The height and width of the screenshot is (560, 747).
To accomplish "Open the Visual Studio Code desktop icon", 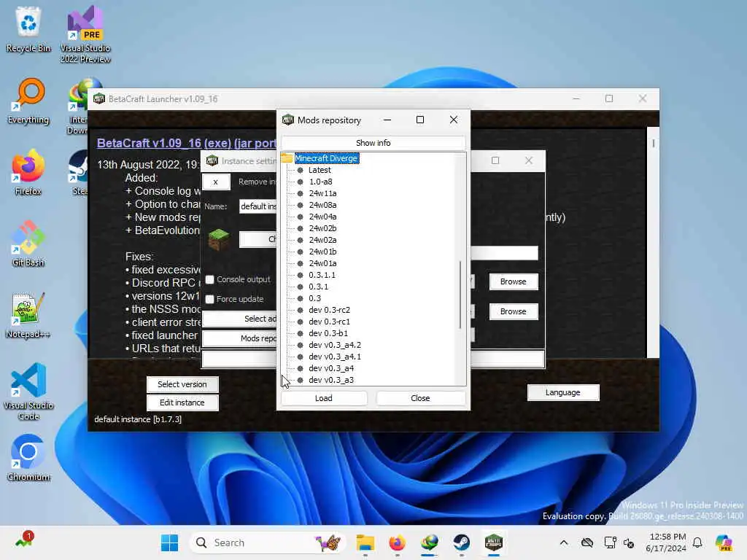I will pyautogui.click(x=28, y=392).
